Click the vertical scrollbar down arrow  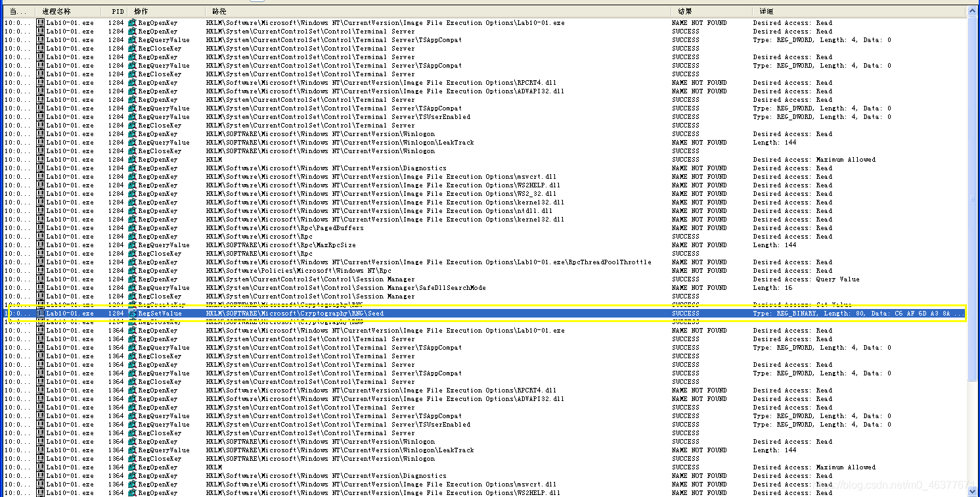(973, 491)
